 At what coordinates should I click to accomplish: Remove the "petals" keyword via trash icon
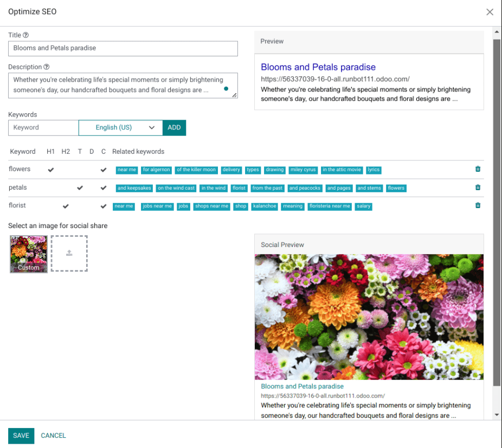pyautogui.click(x=478, y=187)
